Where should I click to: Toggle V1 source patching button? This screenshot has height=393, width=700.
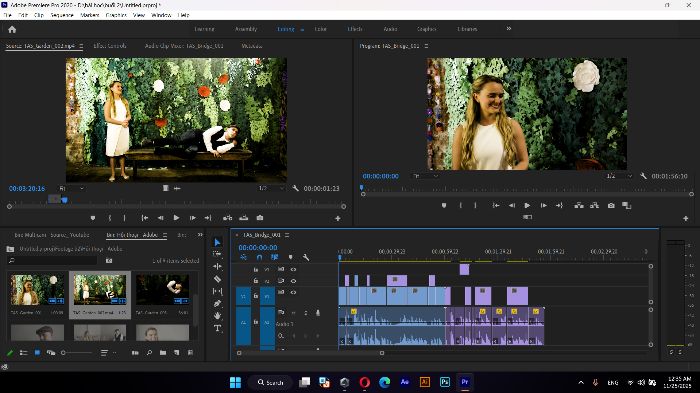pos(243,296)
